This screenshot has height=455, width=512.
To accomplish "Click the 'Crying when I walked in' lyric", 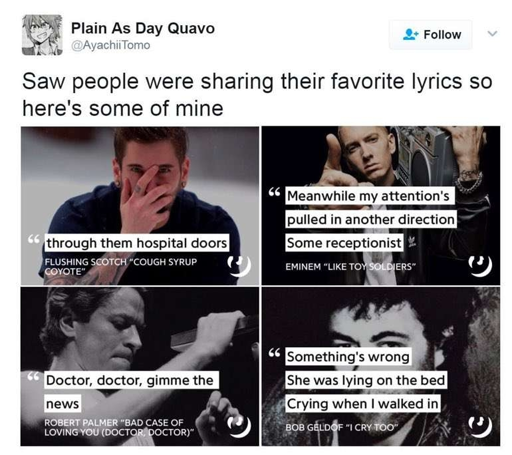I will [363, 404].
